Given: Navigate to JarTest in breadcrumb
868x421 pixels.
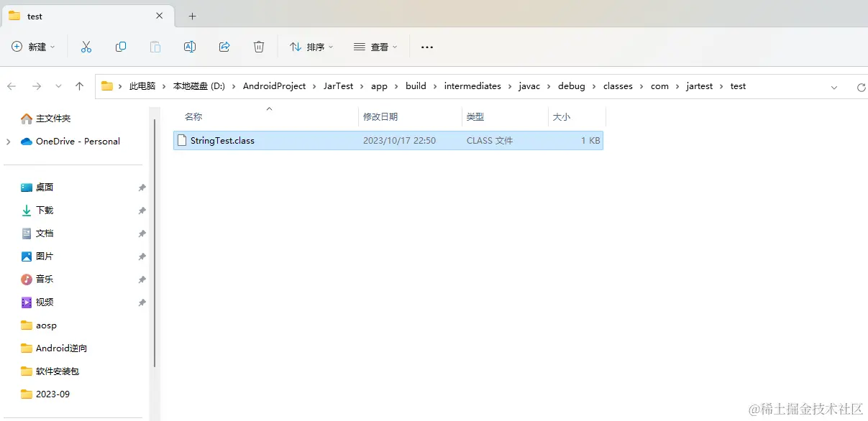Looking at the screenshot, I should point(339,86).
